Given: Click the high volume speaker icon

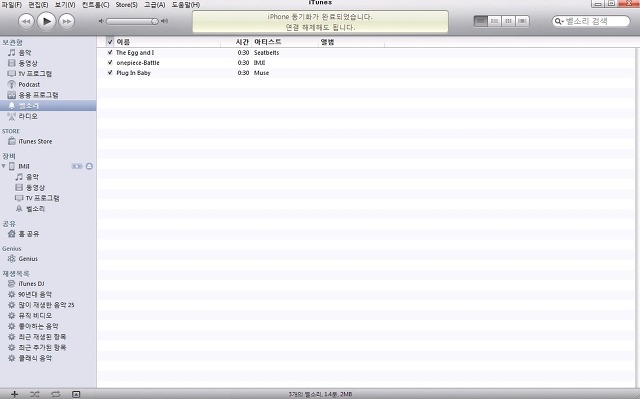Looking at the screenshot, I should click(x=164, y=21).
